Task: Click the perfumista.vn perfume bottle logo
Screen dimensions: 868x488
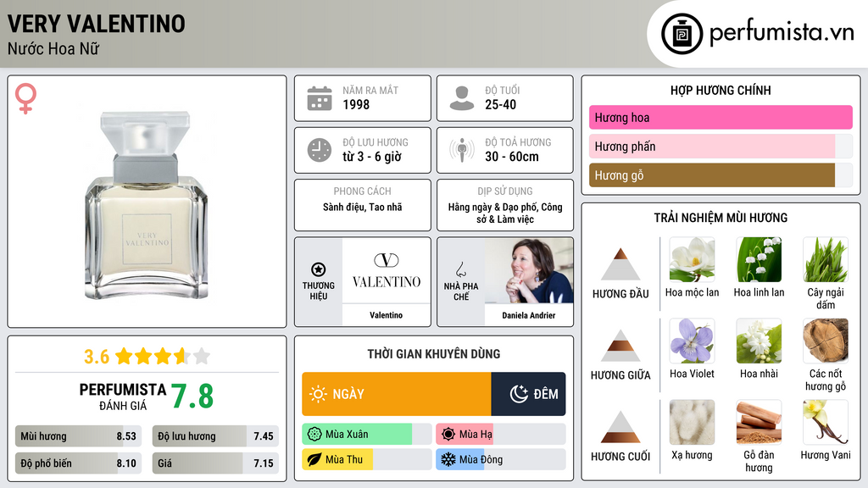Action: [682, 34]
